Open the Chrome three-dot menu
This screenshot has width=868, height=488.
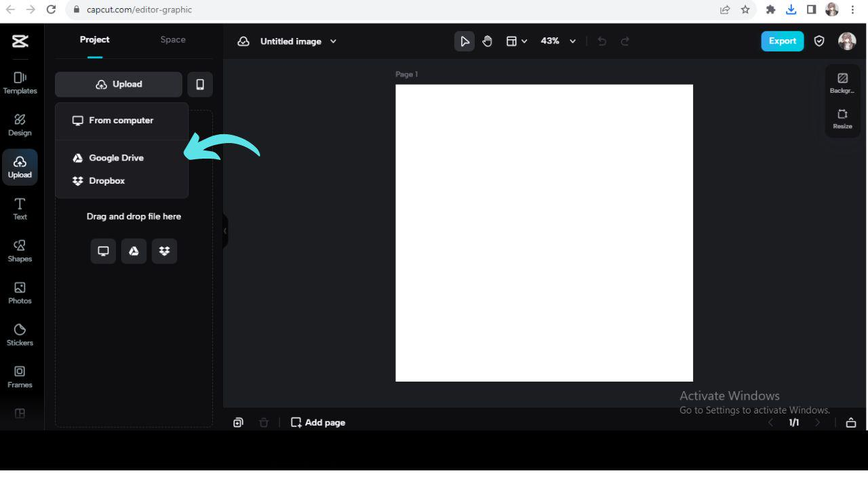coord(852,9)
